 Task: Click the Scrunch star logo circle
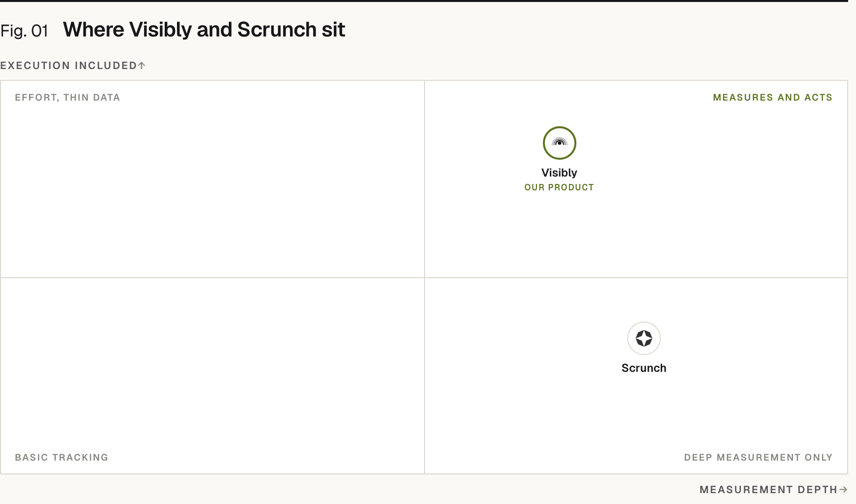643,338
